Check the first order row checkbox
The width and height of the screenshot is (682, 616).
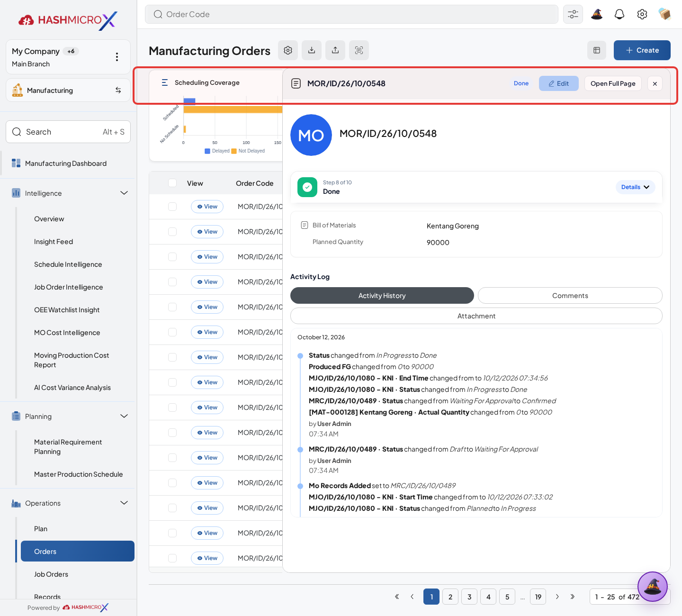(172, 207)
